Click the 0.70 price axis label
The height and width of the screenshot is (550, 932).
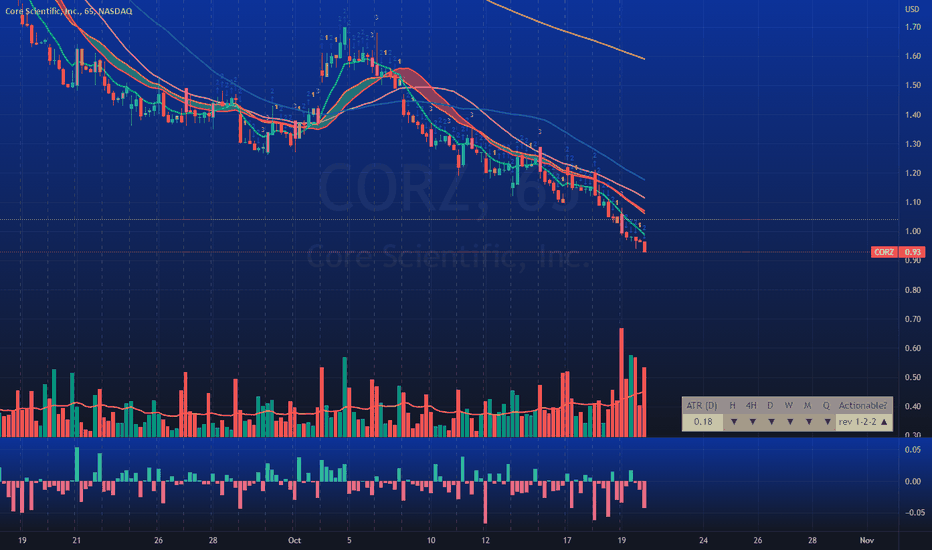tap(912, 319)
